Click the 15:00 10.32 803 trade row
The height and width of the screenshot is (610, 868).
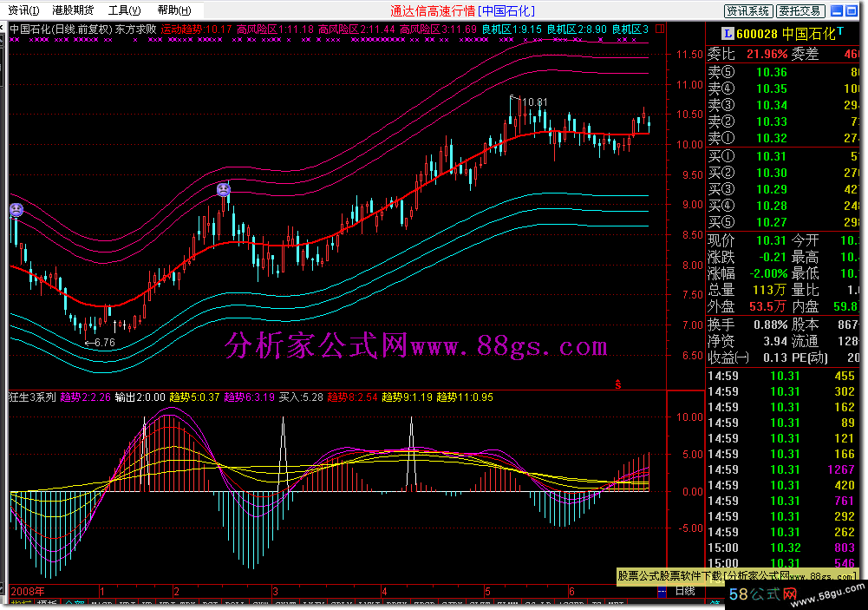(782, 548)
